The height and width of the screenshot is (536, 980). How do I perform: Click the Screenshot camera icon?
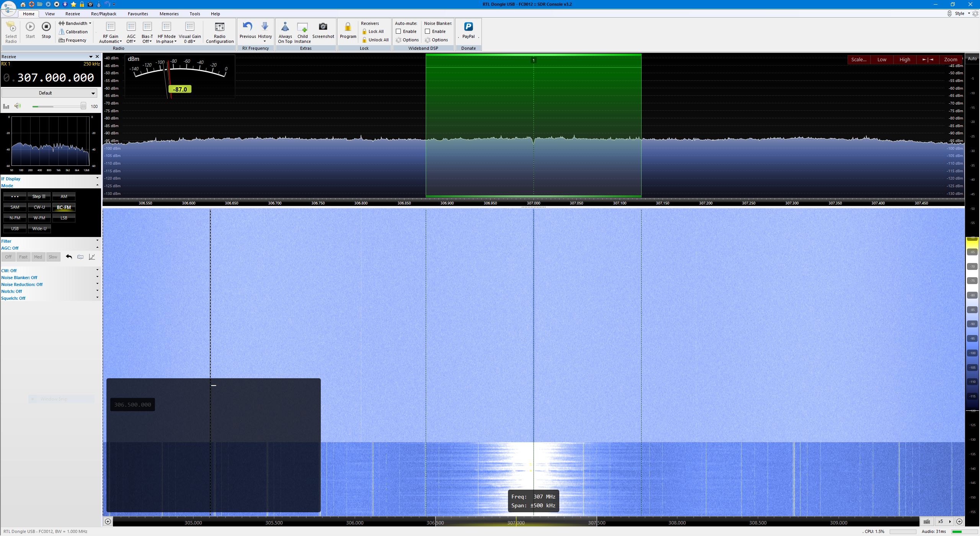click(323, 27)
